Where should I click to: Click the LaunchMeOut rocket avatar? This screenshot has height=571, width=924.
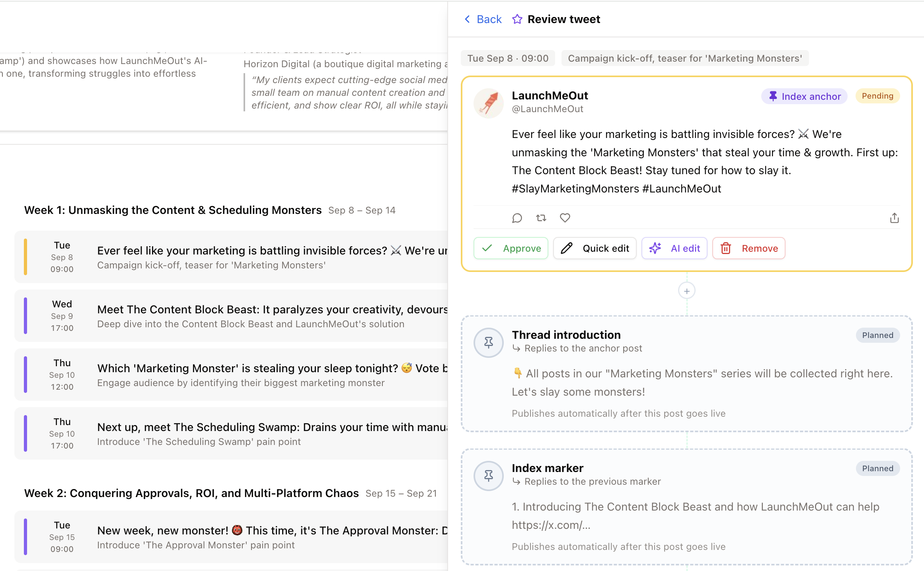(489, 103)
